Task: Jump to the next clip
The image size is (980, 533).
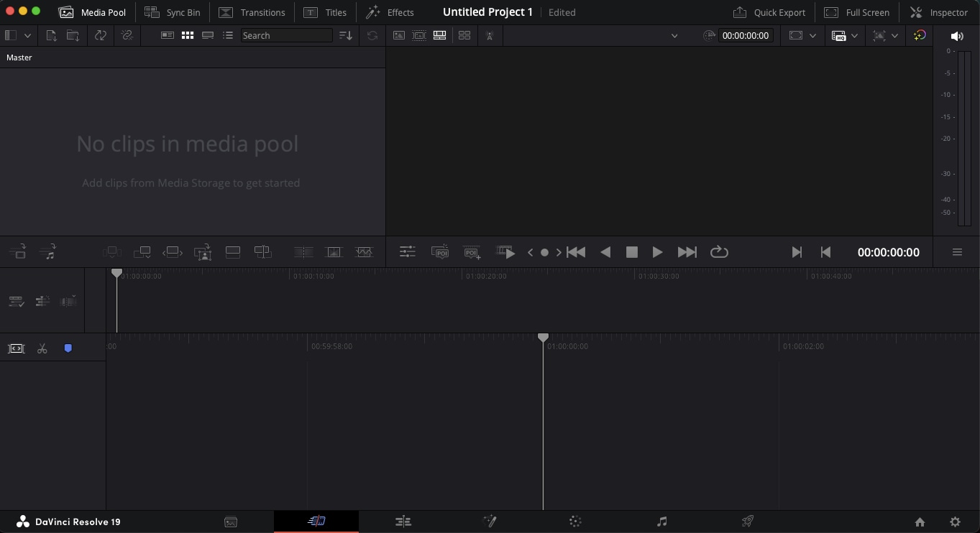Action: pyautogui.click(x=687, y=252)
